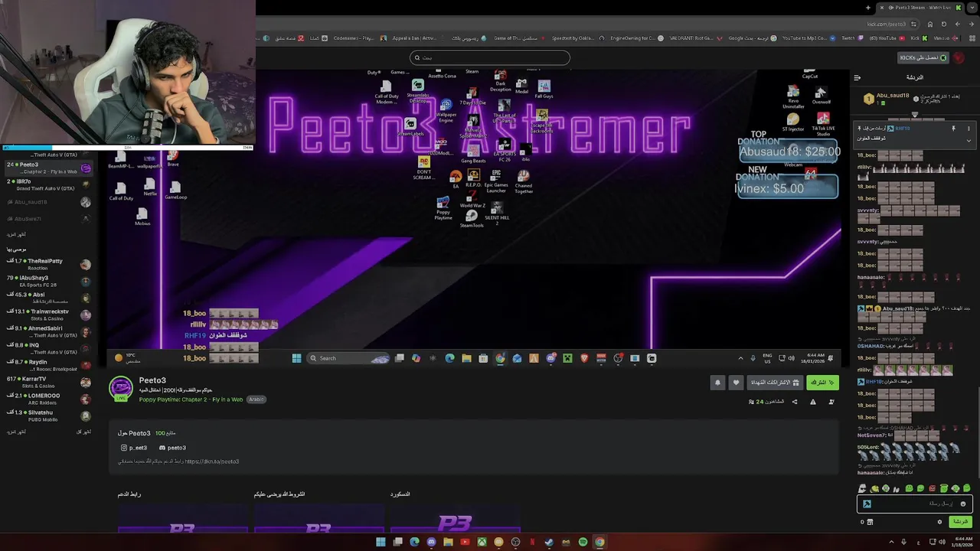Open the site settings icon in address bar
The width and height of the screenshot is (980, 551).
coord(913,24)
